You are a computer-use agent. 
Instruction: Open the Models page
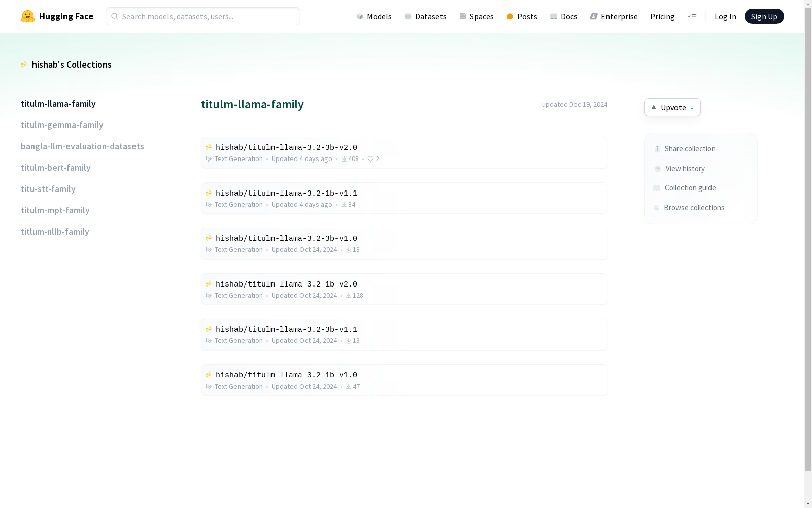(x=374, y=16)
